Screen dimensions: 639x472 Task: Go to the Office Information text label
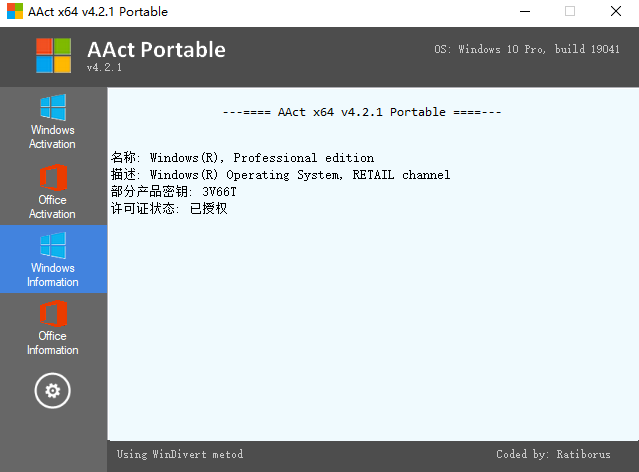pos(52,343)
